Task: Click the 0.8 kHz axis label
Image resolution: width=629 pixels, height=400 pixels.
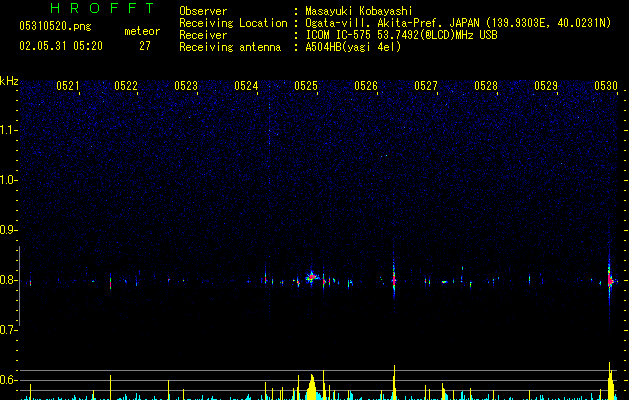Action: [9, 280]
